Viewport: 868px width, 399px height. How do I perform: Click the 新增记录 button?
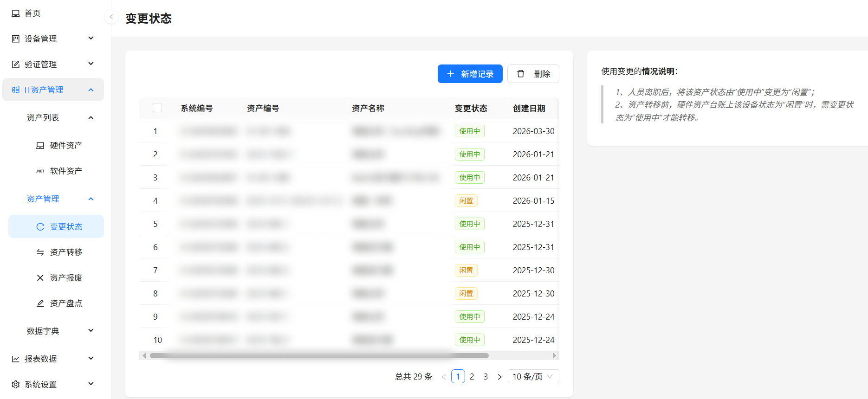tap(470, 74)
